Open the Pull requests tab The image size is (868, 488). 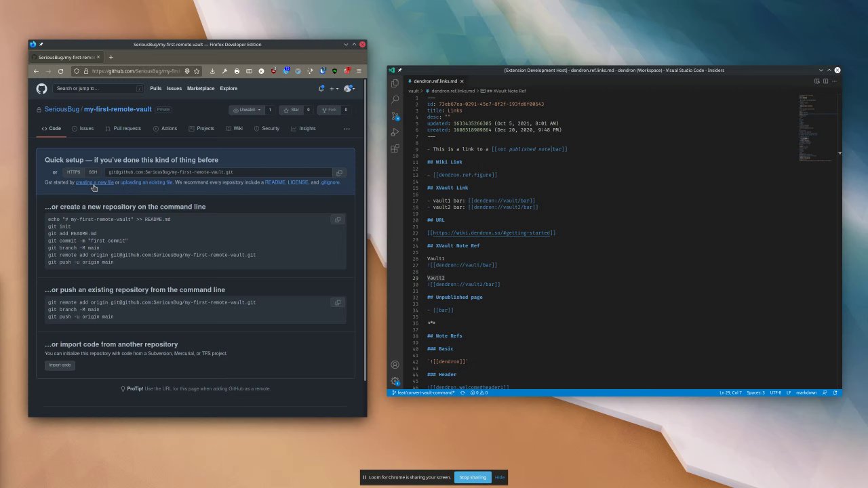123,129
